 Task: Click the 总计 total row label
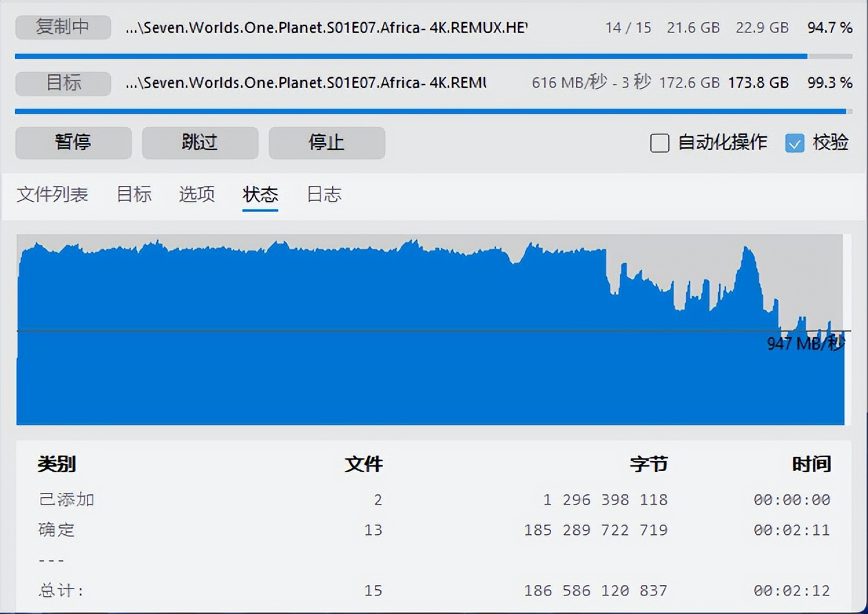click(61, 591)
